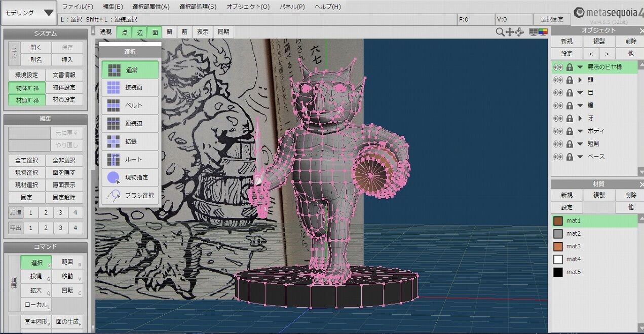This screenshot has width=644, height=334.
Task: Click the magnifier zoom view icon
Action: pyautogui.click(x=500, y=32)
